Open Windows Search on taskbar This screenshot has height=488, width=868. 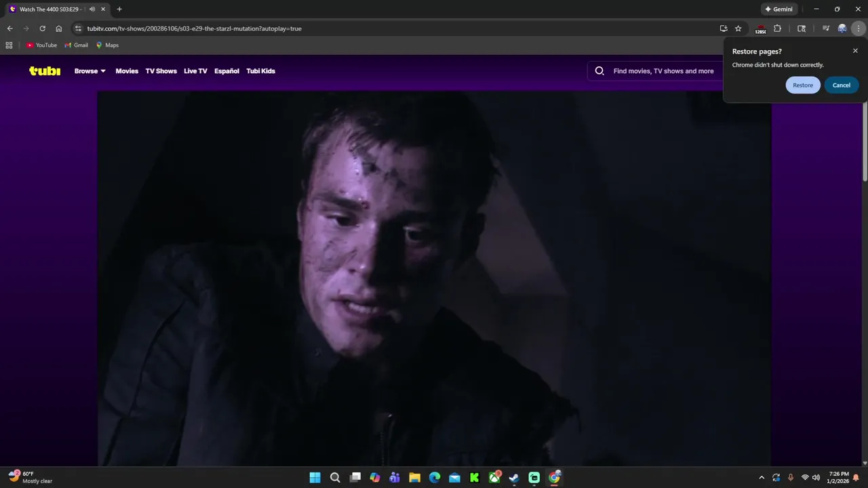click(x=335, y=477)
